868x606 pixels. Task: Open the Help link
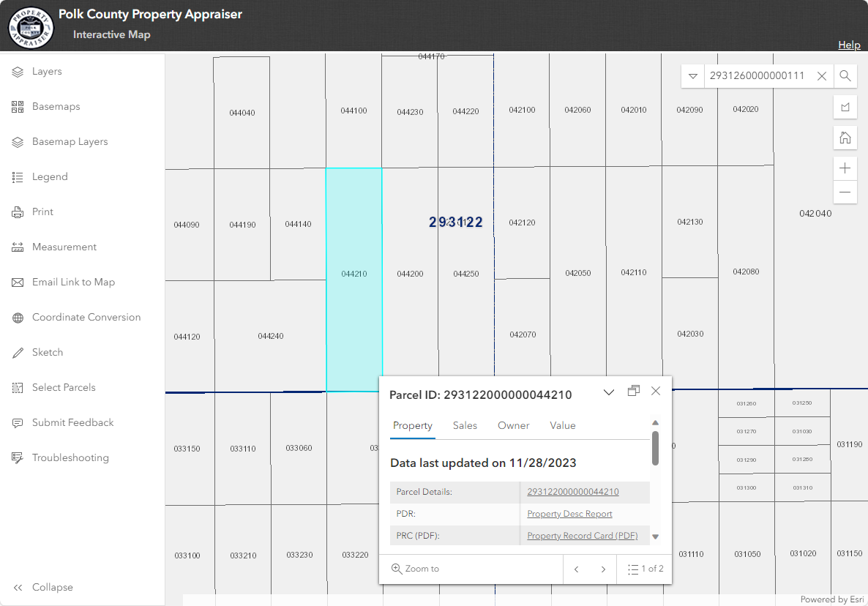tap(849, 45)
